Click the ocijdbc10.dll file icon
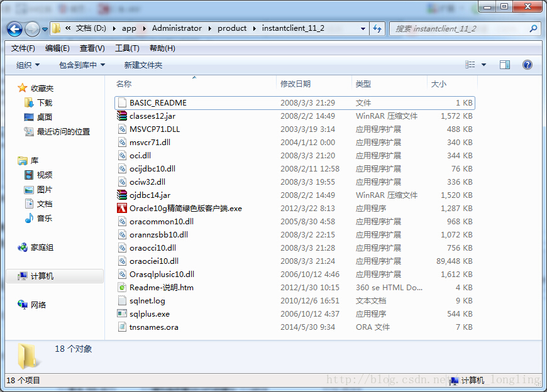This screenshot has width=547, height=392. tap(122, 168)
